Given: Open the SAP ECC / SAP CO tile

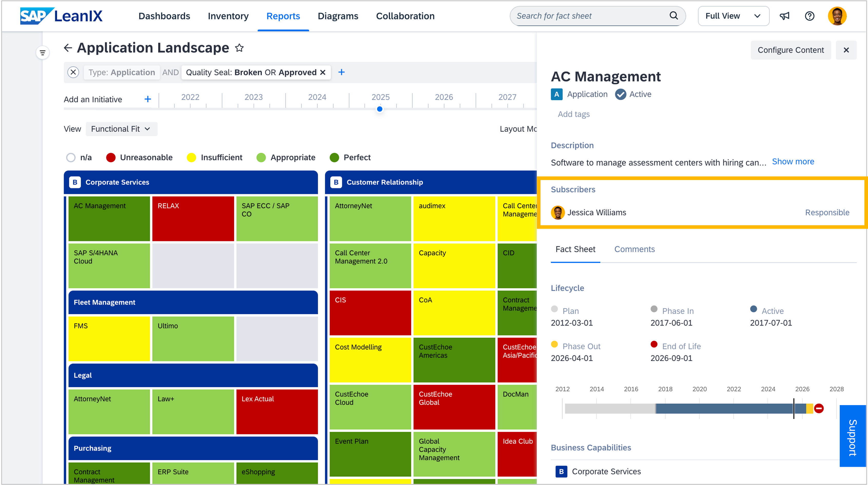Looking at the screenshot, I should (x=277, y=219).
